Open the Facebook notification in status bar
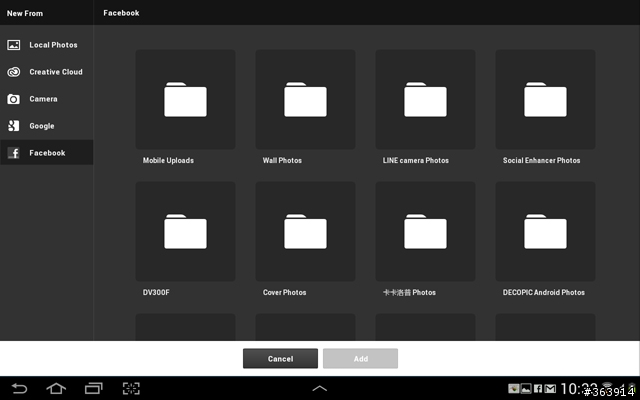The height and width of the screenshot is (400, 640). 538,389
